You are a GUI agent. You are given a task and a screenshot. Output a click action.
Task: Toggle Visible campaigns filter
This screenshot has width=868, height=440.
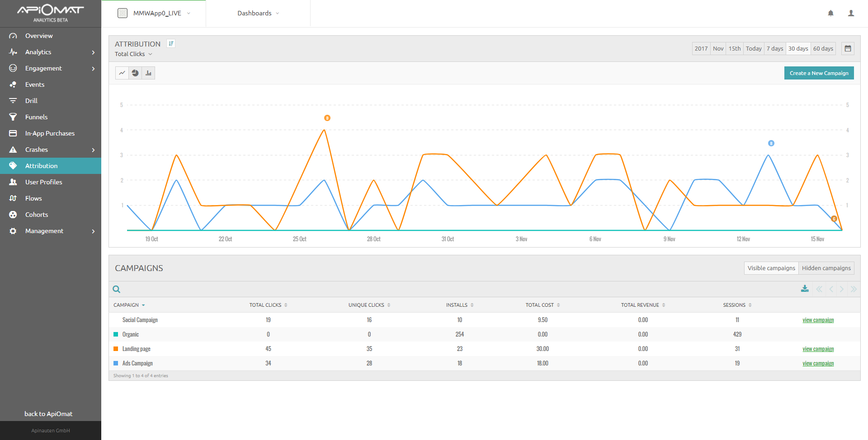771,268
